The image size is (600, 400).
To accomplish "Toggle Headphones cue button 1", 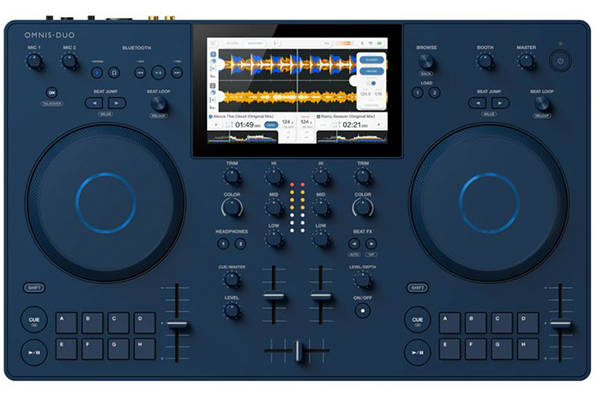I will click(223, 244).
